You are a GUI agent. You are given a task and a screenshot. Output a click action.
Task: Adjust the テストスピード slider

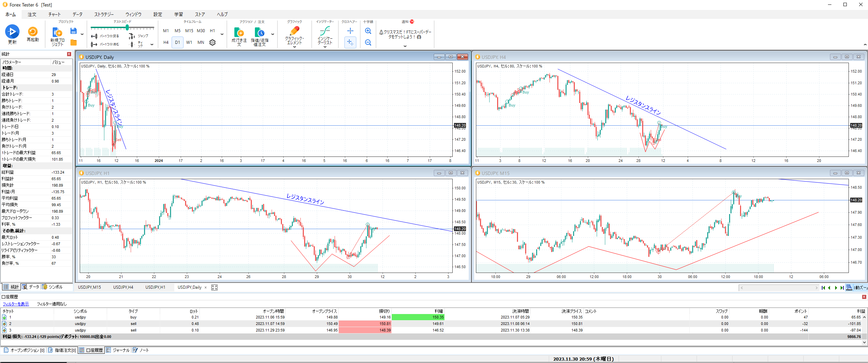[x=127, y=28]
